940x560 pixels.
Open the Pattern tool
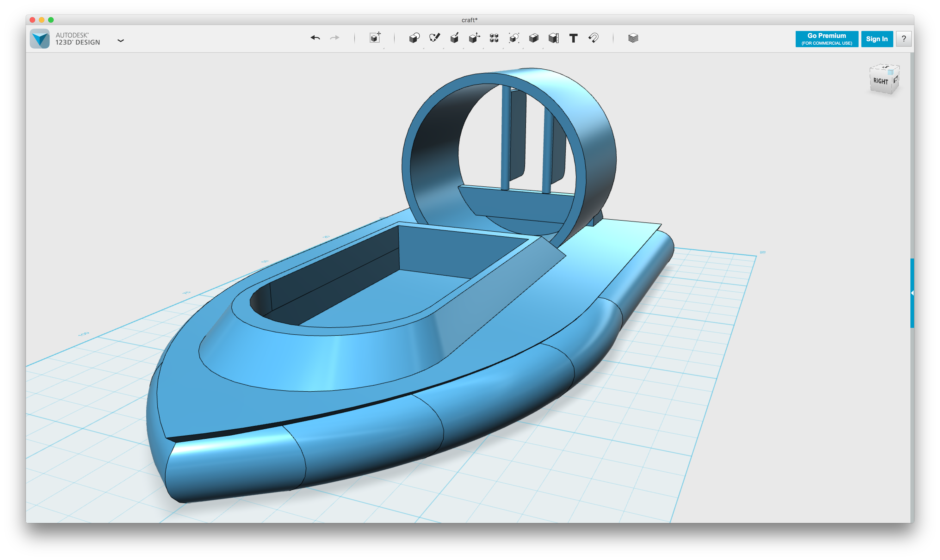[494, 38]
